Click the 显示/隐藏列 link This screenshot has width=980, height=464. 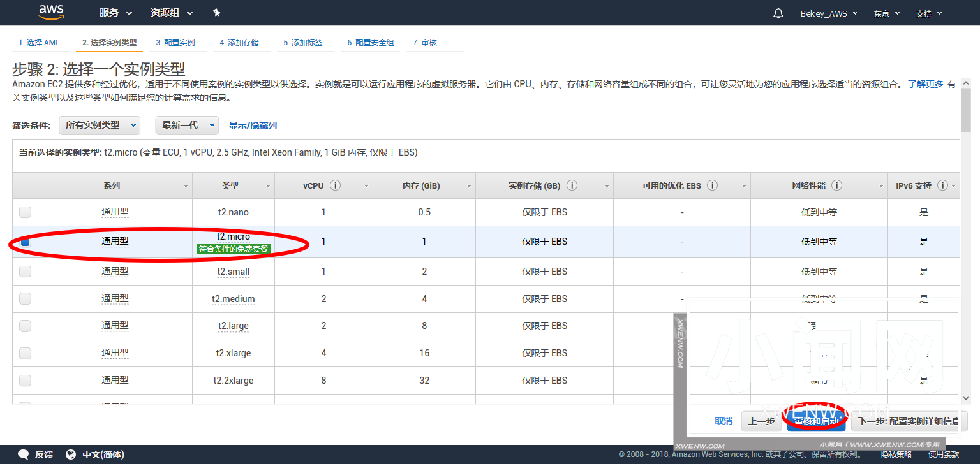(x=253, y=126)
